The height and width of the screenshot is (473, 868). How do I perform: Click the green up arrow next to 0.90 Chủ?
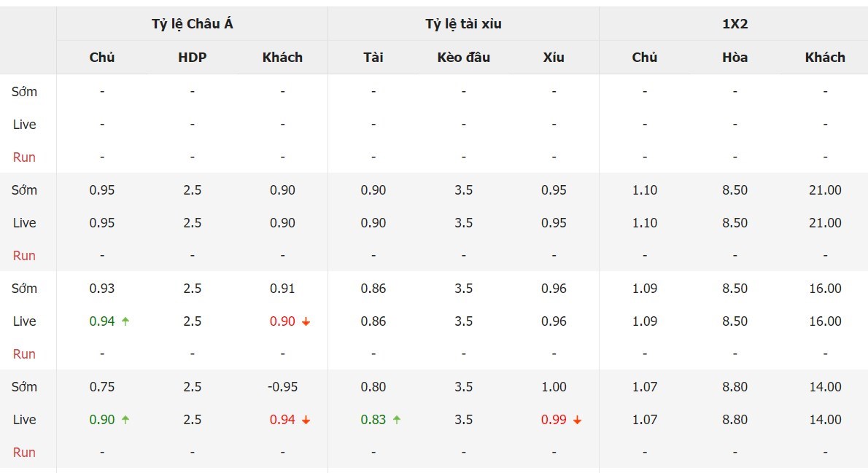coord(125,419)
